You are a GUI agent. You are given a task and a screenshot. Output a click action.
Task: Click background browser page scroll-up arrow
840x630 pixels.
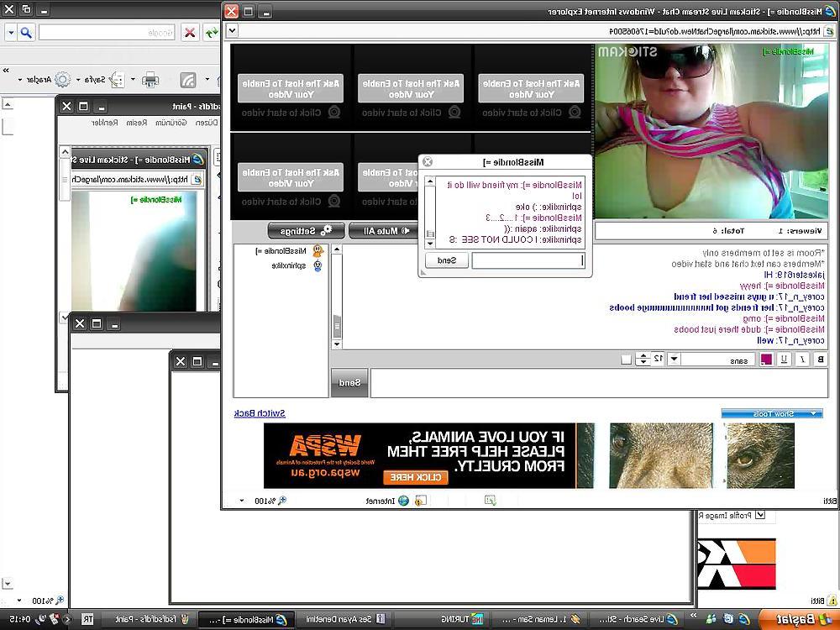tap(7, 104)
